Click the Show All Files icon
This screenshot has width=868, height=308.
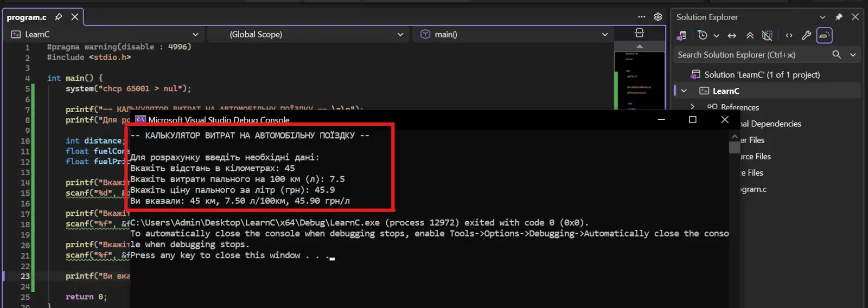[x=767, y=35]
